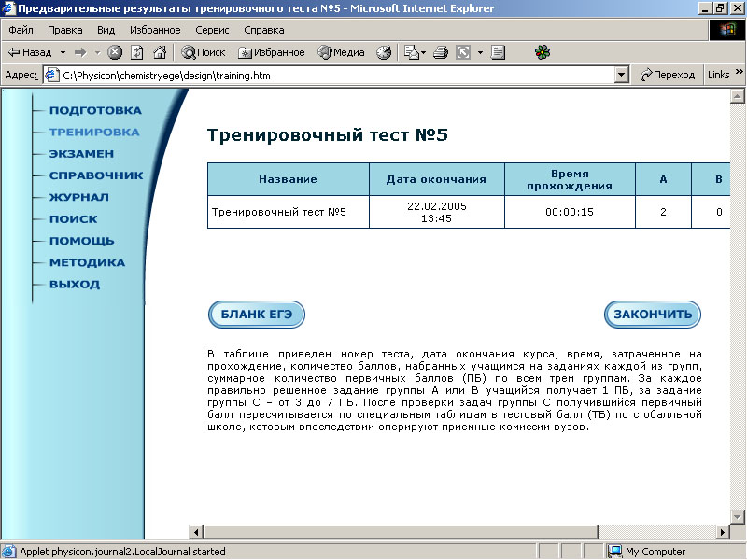Screen dimensions: 747x560
Task: Click the Print toolbar icon
Action: click(441, 52)
